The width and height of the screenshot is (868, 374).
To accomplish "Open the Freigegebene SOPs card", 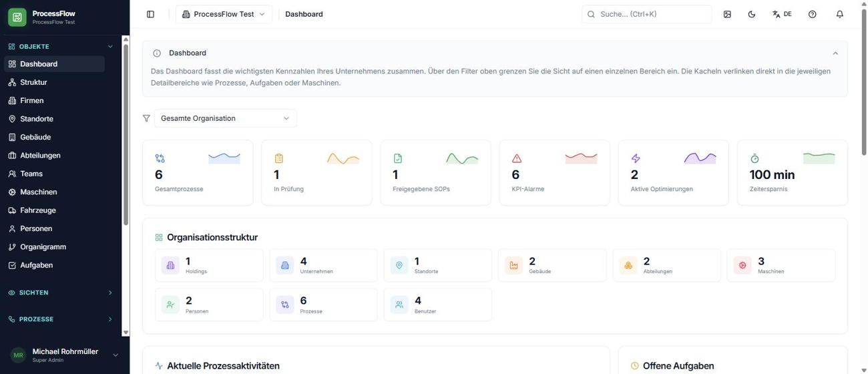I will point(435,172).
